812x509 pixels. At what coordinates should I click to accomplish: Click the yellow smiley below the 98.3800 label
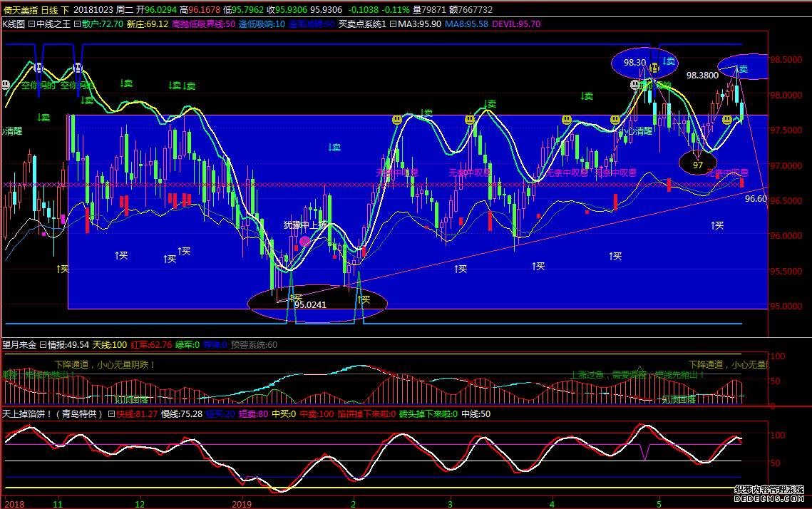(x=727, y=120)
